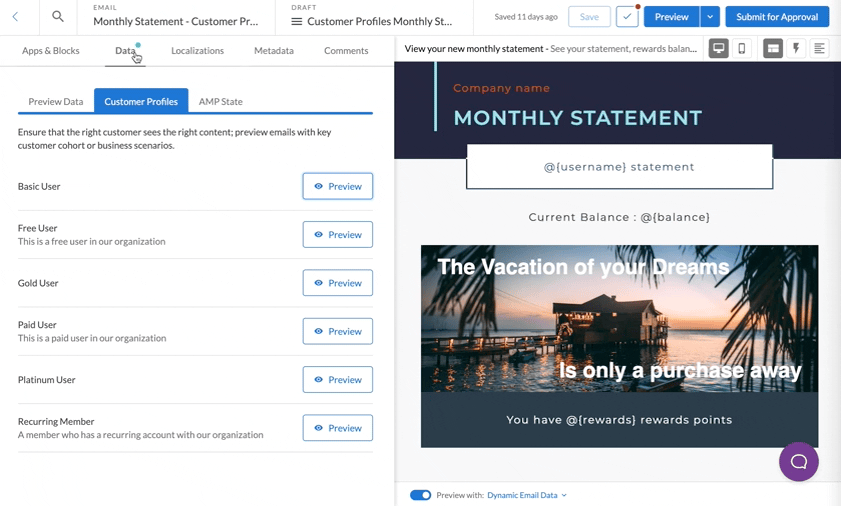
Task: Go back using the left chevron icon
Action: point(15,17)
